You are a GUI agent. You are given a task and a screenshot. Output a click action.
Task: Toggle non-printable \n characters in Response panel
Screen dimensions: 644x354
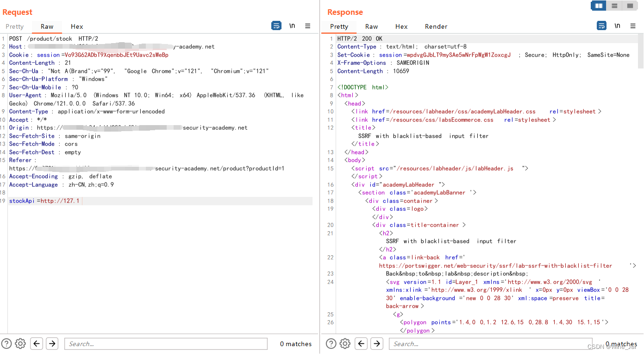tap(617, 25)
